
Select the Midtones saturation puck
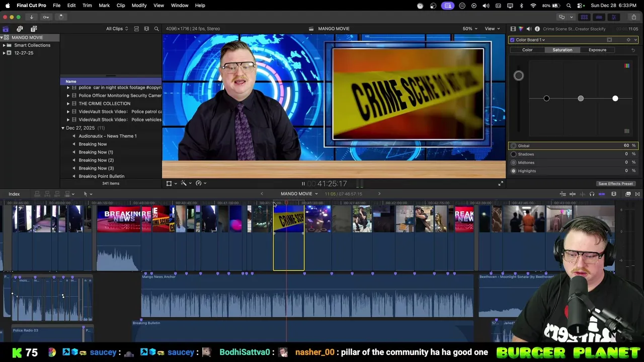pyautogui.click(x=581, y=99)
